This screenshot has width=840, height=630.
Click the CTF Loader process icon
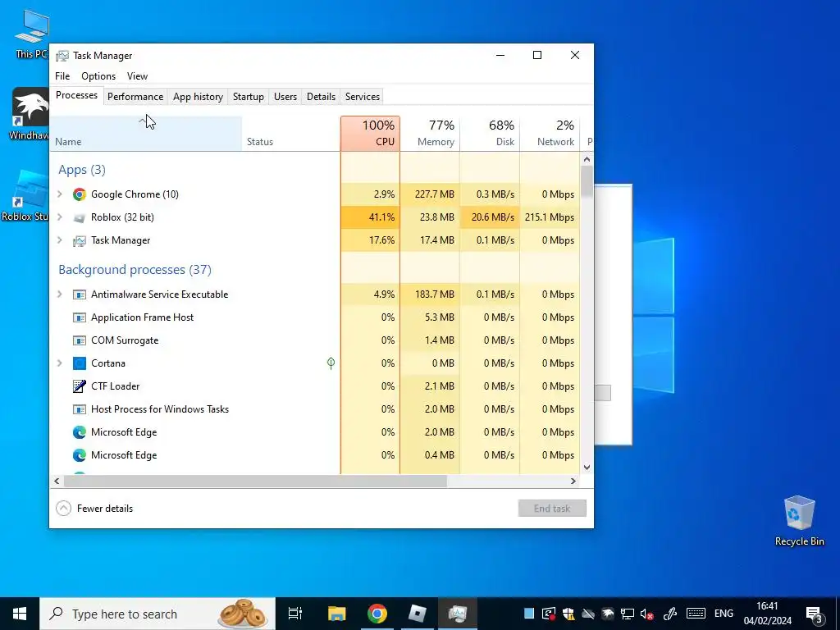(80, 386)
